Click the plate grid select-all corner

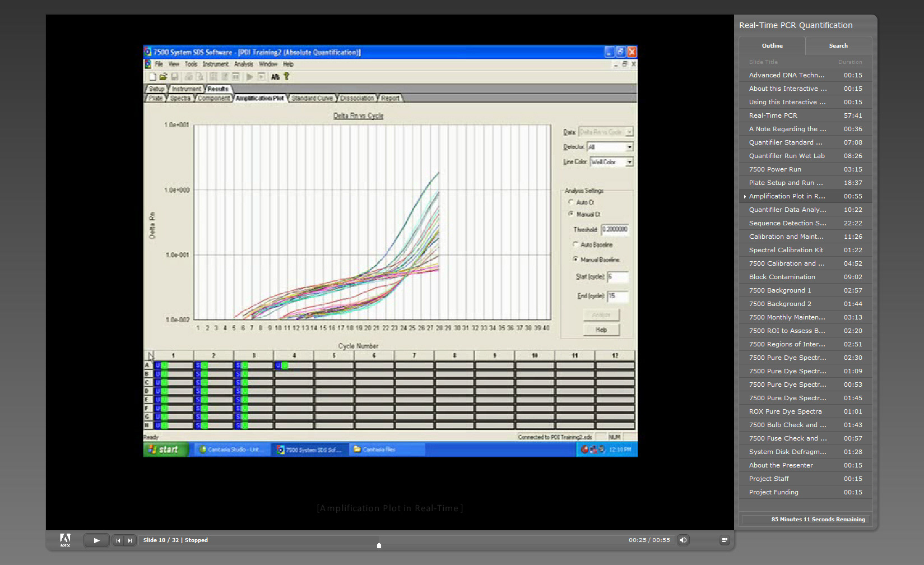(x=149, y=355)
